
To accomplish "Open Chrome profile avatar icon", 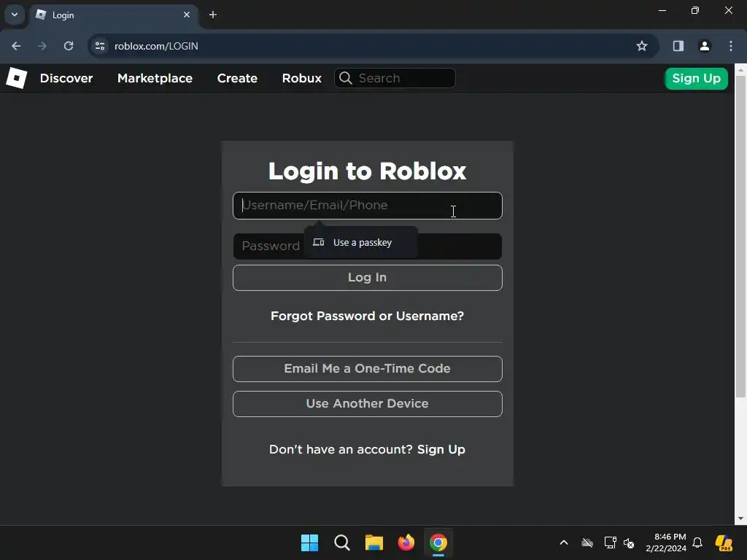I will pos(704,46).
